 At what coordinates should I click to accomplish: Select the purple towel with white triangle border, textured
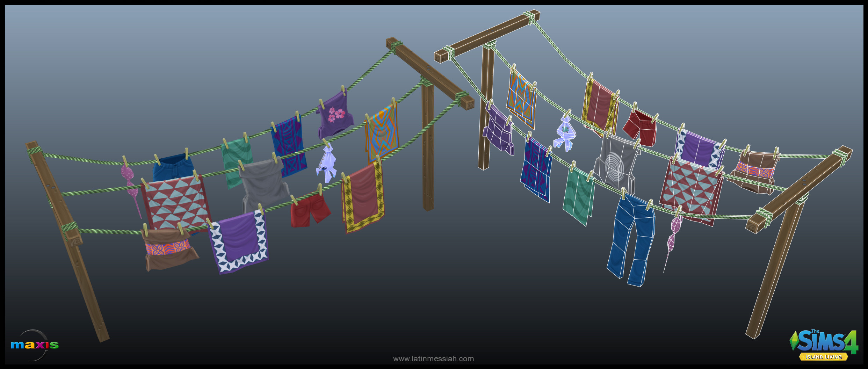click(x=239, y=242)
